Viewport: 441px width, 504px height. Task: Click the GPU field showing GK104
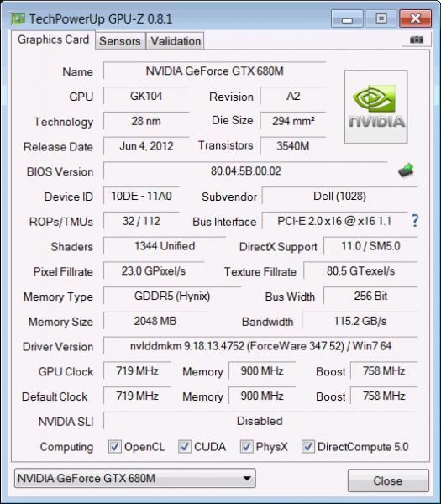pyautogui.click(x=146, y=96)
